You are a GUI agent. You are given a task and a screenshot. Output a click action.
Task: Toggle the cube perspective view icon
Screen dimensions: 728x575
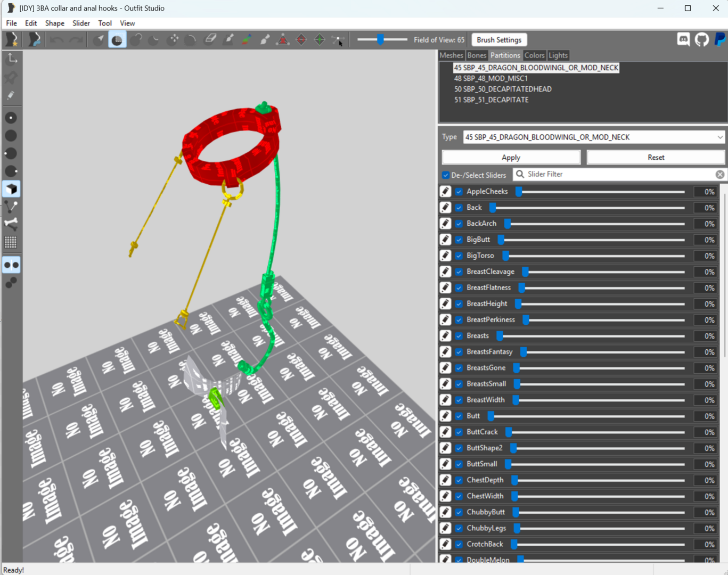11,189
